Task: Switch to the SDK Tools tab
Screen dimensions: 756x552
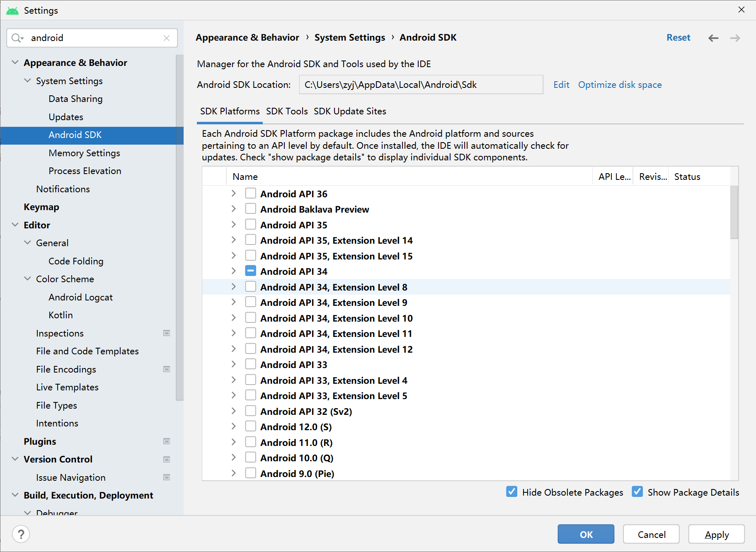Action: [287, 111]
